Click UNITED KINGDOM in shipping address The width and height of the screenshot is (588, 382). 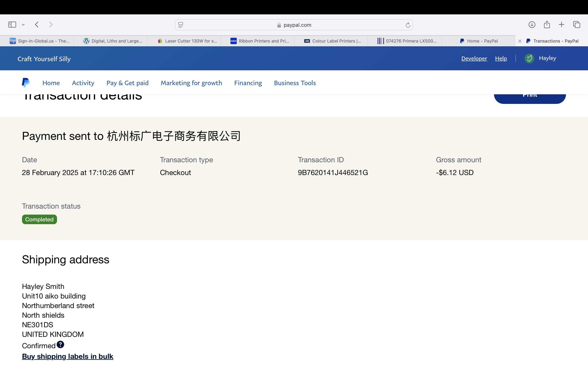53,334
